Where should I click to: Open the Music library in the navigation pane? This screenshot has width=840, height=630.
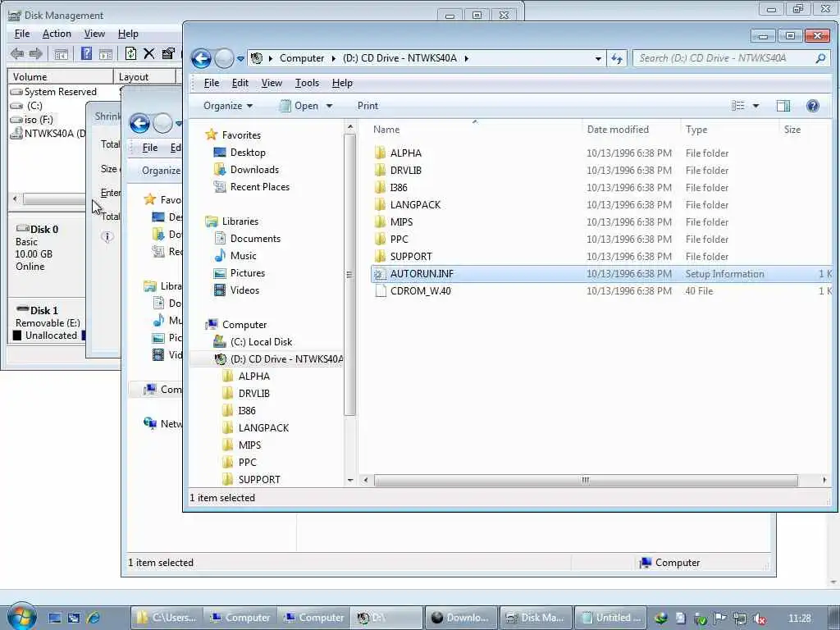243,256
